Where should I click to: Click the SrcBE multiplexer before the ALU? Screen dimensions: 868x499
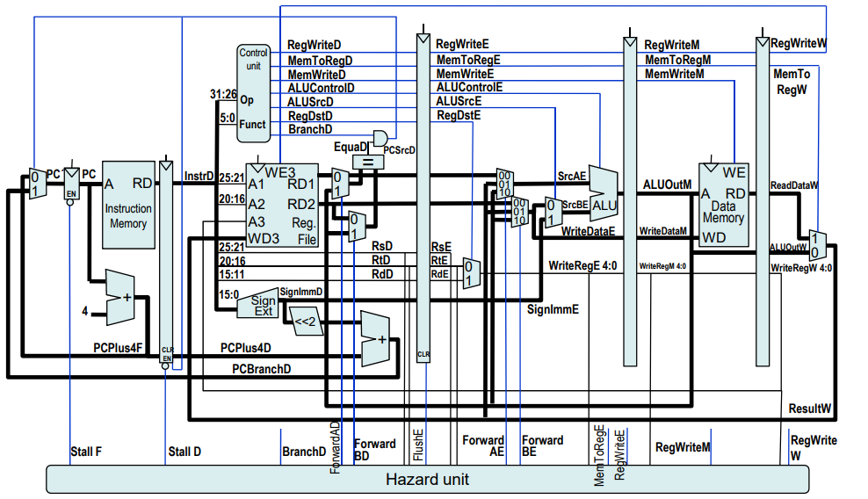[551, 212]
